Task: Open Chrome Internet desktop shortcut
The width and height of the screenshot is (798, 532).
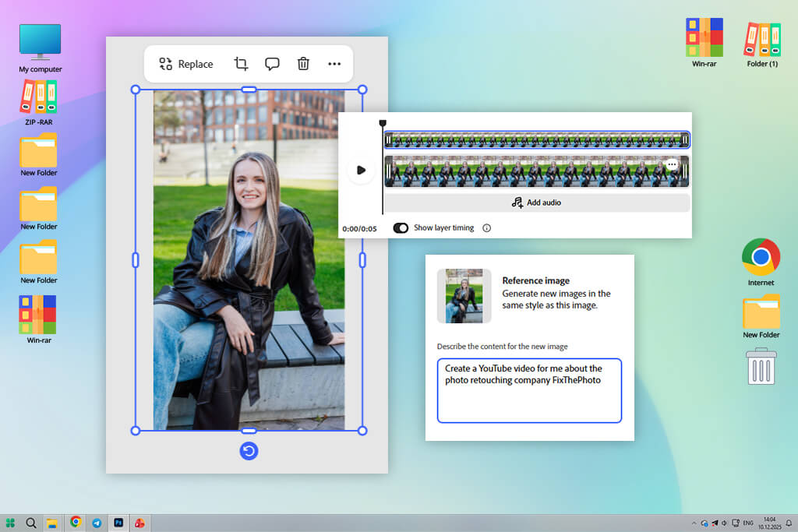Action: pos(761,259)
